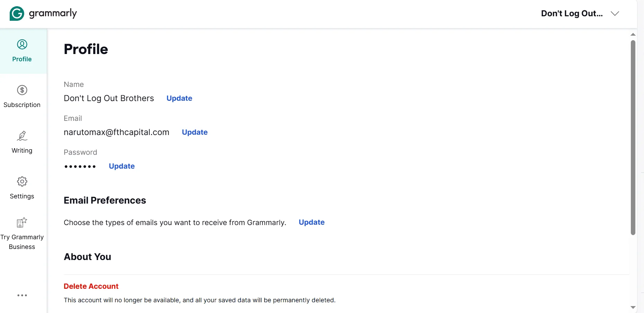Image resolution: width=644 pixels, height=313 pixels.
Task: Open Subscription dollar icon in sidebar
Action: (22, 90)
